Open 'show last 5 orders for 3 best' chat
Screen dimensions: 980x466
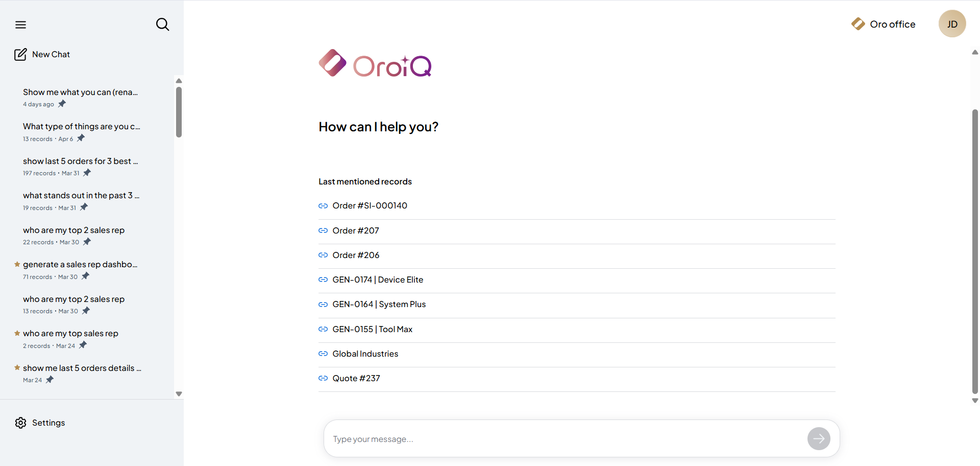80,161
